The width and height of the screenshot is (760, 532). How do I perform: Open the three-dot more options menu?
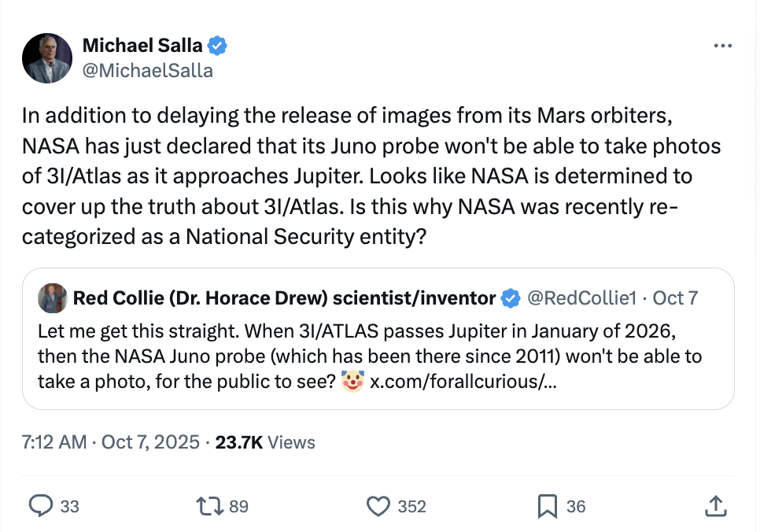pos(722,46)
